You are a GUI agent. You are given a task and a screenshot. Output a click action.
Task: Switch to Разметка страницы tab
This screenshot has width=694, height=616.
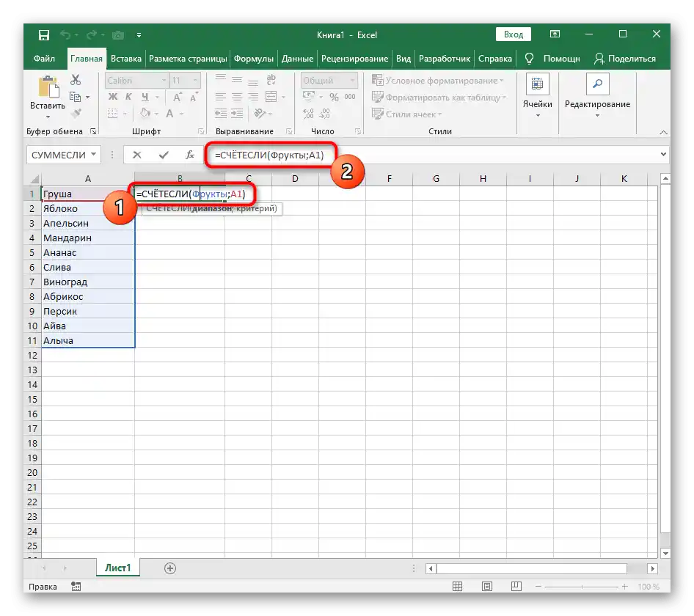coord(188,59)
